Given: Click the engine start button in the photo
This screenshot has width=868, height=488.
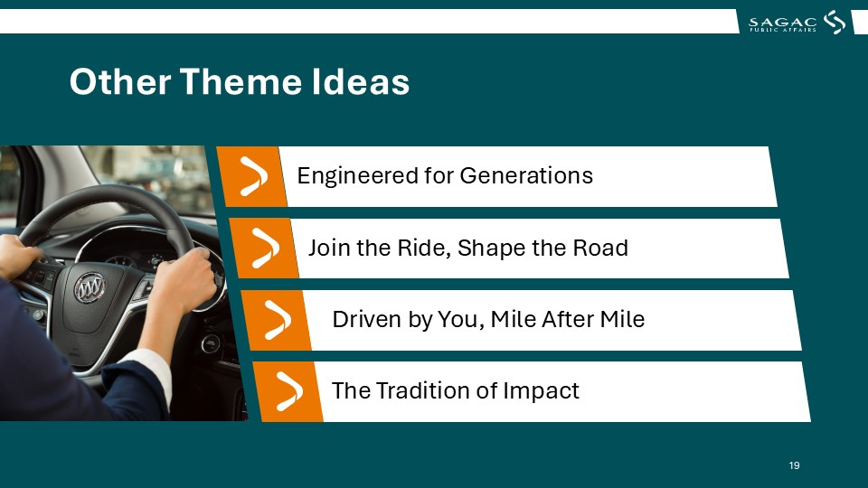Looking at the screenshot, I should click(211, 343).
